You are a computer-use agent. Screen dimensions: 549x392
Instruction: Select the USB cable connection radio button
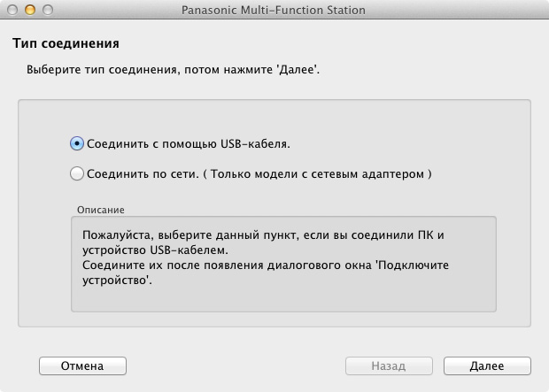[x=77, y=142]
